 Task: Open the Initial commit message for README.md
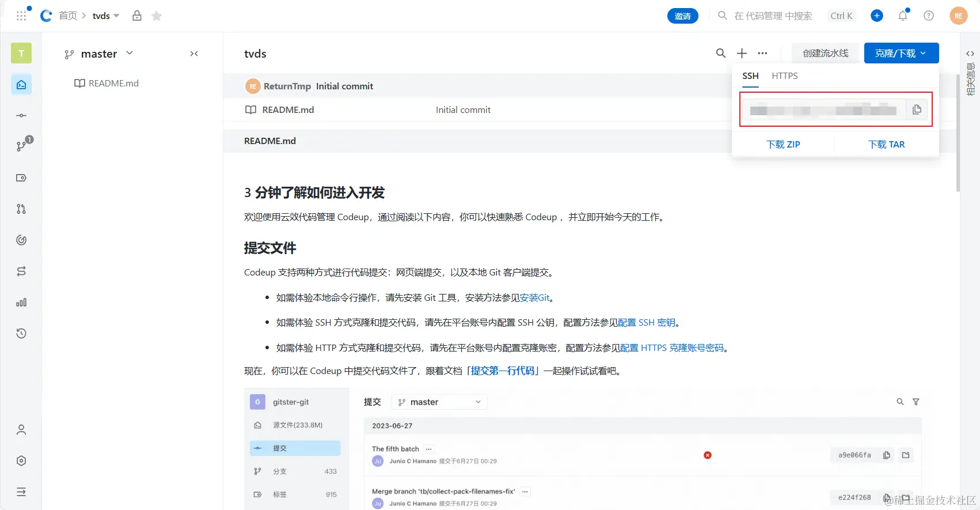click(x=463, y=109)
